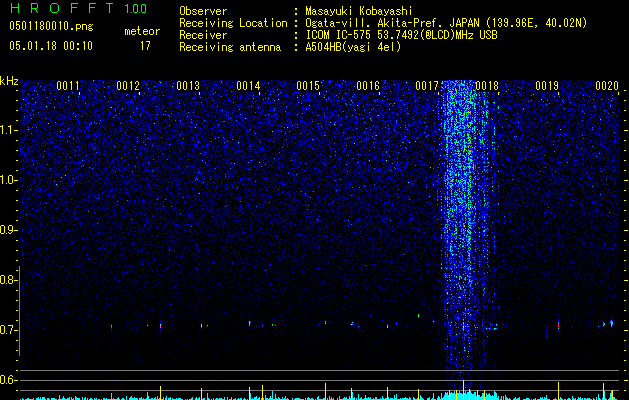Click the antenna value A504HB(yagi 4el)
This screenshot has width=629, height=400.
[x=353, y=47]
